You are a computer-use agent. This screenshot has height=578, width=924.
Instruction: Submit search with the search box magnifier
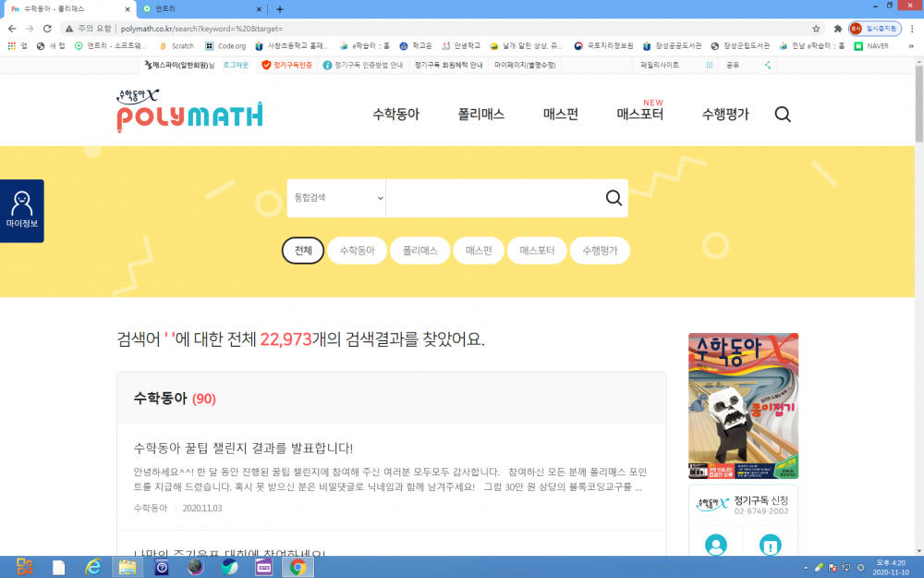click(614, 198)
